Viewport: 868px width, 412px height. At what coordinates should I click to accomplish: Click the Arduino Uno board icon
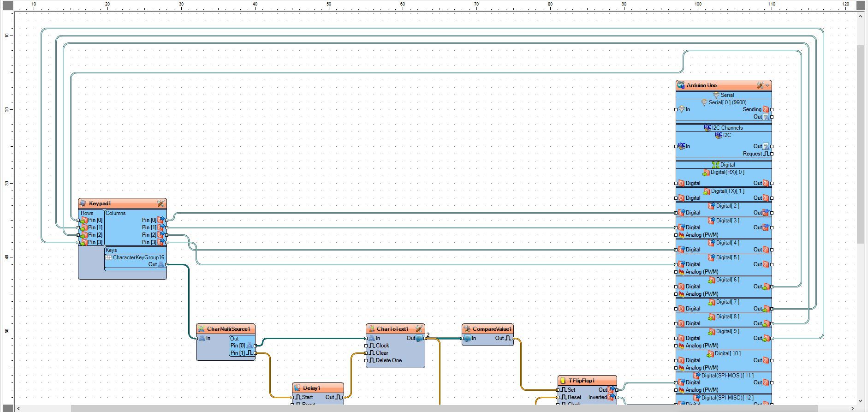pyautogui.click(x=681, y=85)
